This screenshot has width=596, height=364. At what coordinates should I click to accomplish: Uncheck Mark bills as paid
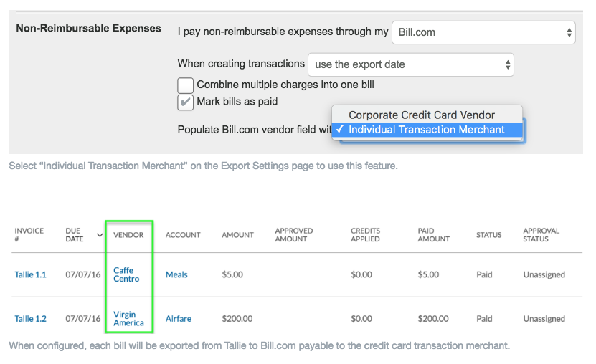coord(186,102)
